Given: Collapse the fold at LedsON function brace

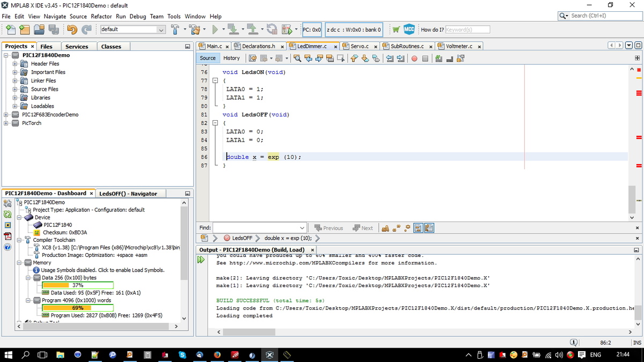Looking at the screenshot, I should tap(216, 80).
